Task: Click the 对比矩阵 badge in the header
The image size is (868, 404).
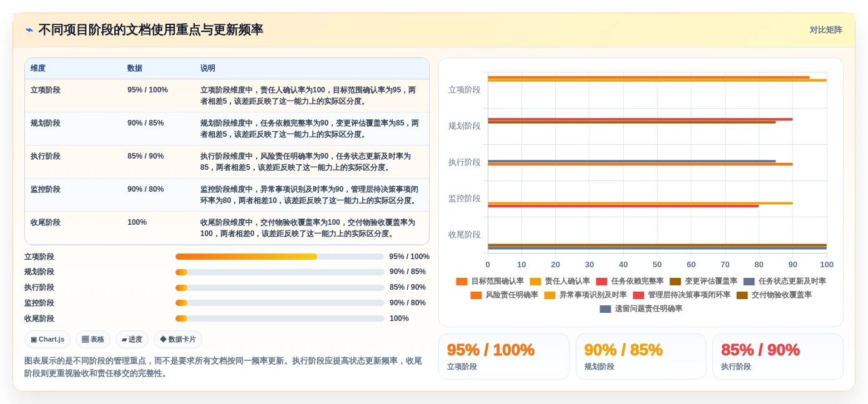Action: pos(826,30)
